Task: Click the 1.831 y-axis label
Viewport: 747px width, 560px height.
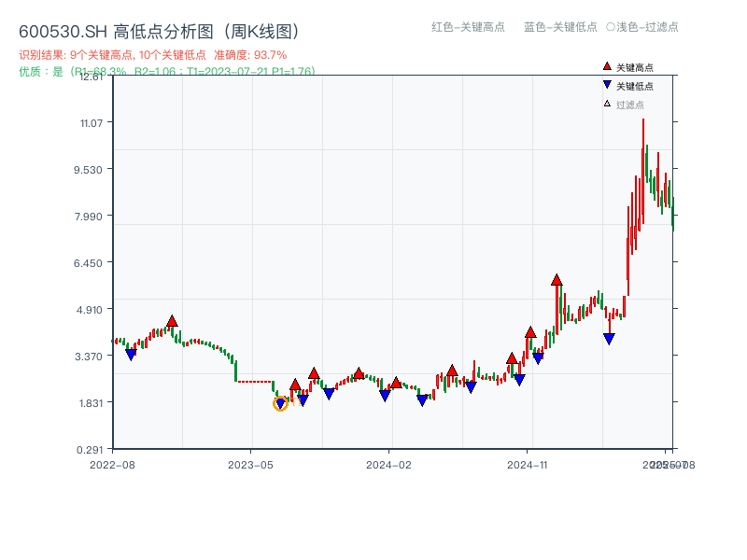Action: (91, 403)
